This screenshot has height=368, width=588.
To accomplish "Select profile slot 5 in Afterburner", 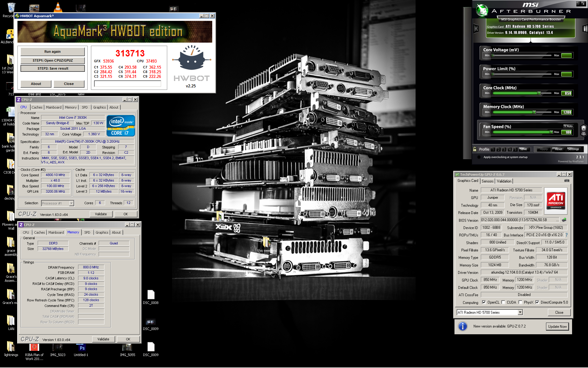I will [x=515, y=149].
